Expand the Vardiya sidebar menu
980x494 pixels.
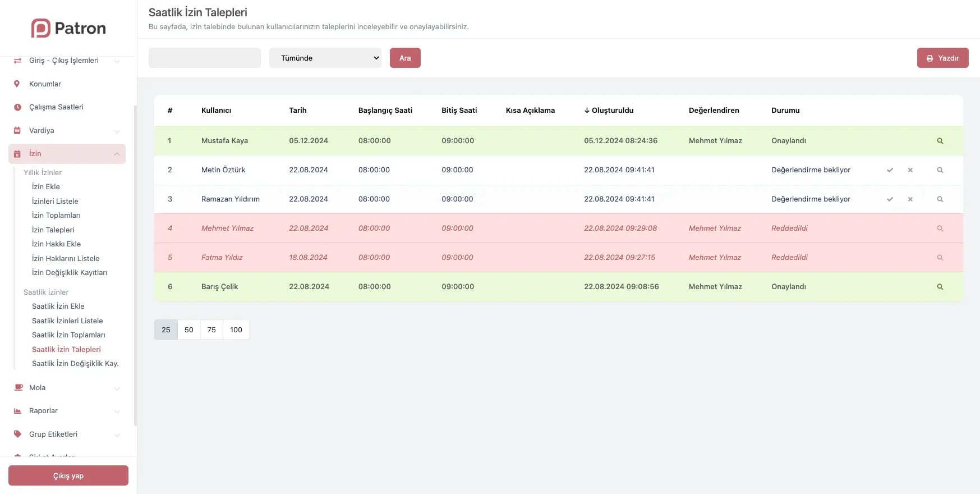point(67,131)
